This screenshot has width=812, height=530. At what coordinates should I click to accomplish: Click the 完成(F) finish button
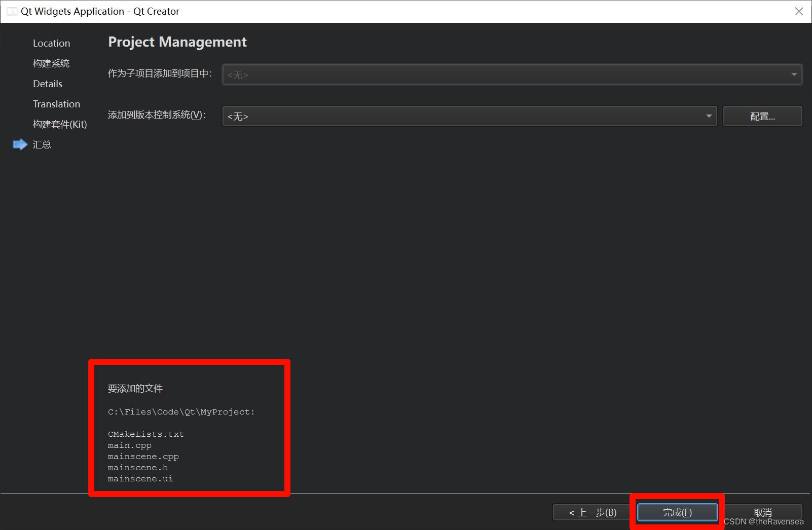click(677, 512)
